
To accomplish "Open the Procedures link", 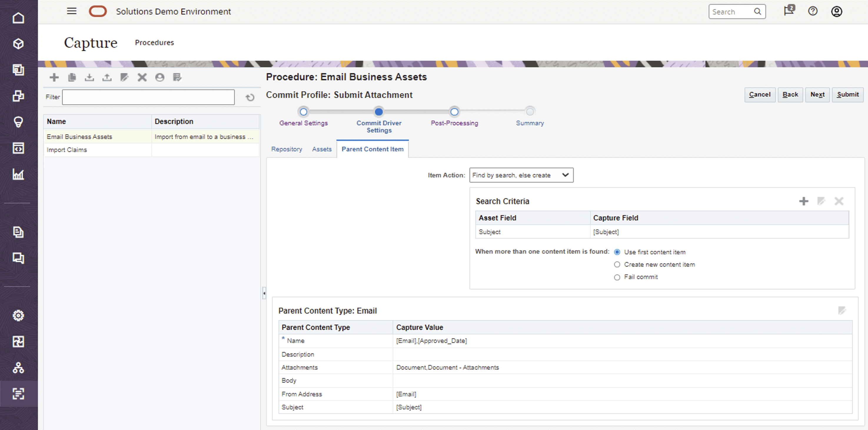I will 154,43.
